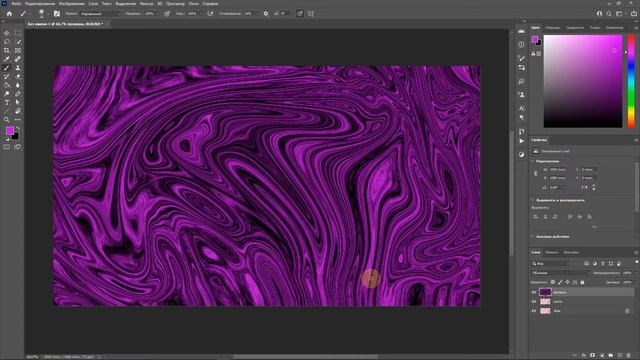Click Add layer mask icon
Viewport: 640px width, 360px height.
(x=593, y=356)
